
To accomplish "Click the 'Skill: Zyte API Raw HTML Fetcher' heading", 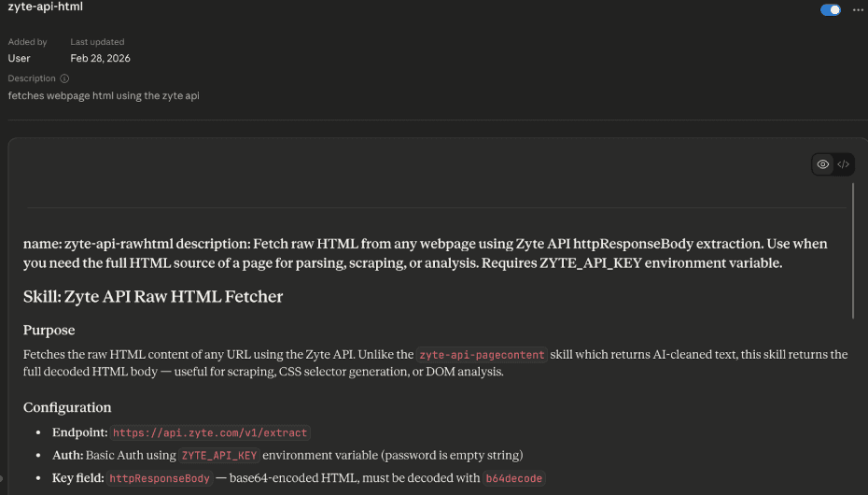I will pyautogui.click(x=153, y=297).
